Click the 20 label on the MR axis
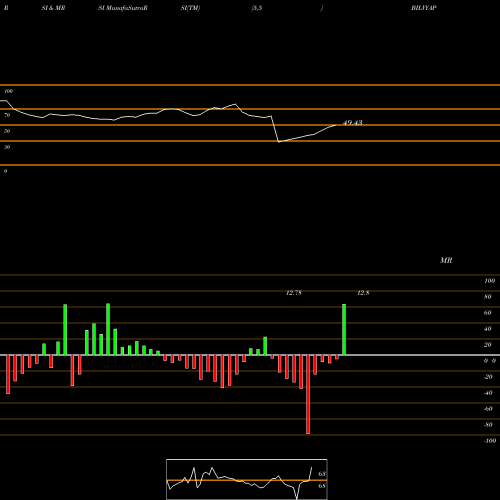The height and width of the screenshot is (500, 500). (x=487, y=345)
